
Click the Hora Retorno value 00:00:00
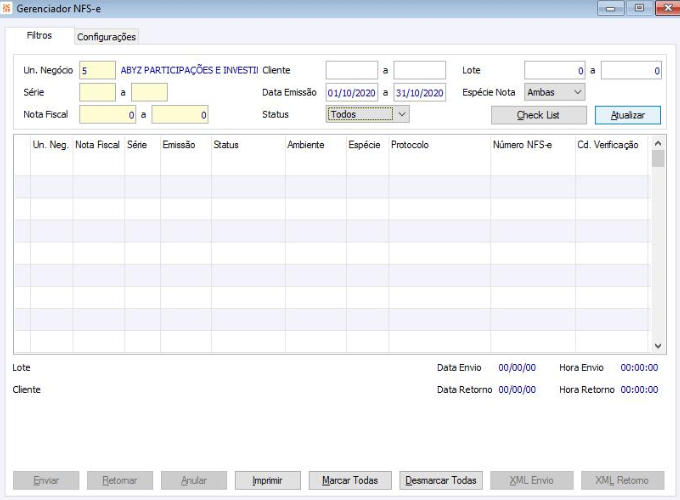pyautogui.click(x=639, y=390)
